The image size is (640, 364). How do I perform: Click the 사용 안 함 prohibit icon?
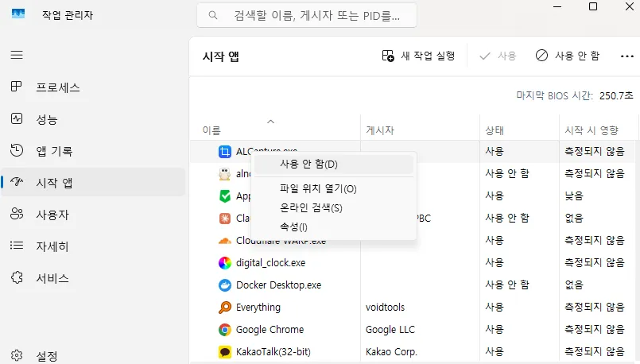(x=541, y=56)
